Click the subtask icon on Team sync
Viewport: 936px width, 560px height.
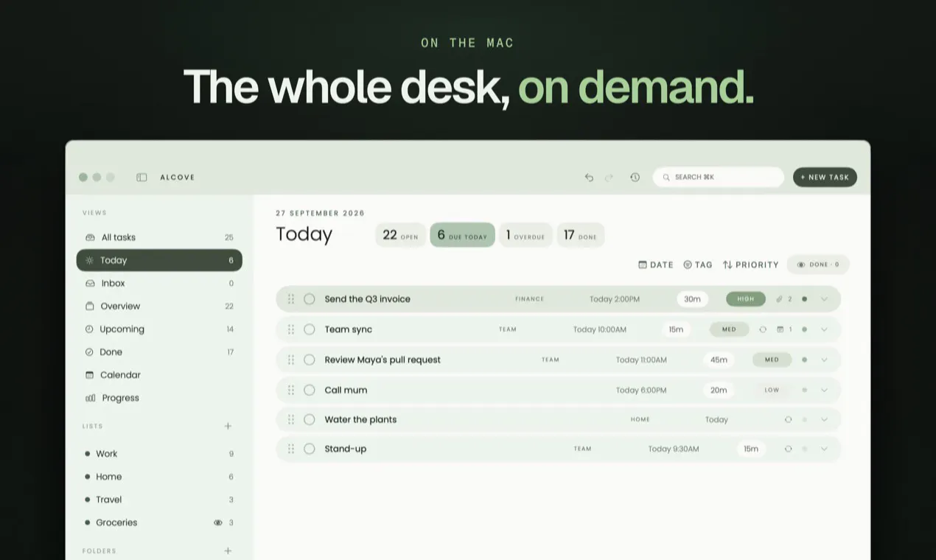(780, 329)
